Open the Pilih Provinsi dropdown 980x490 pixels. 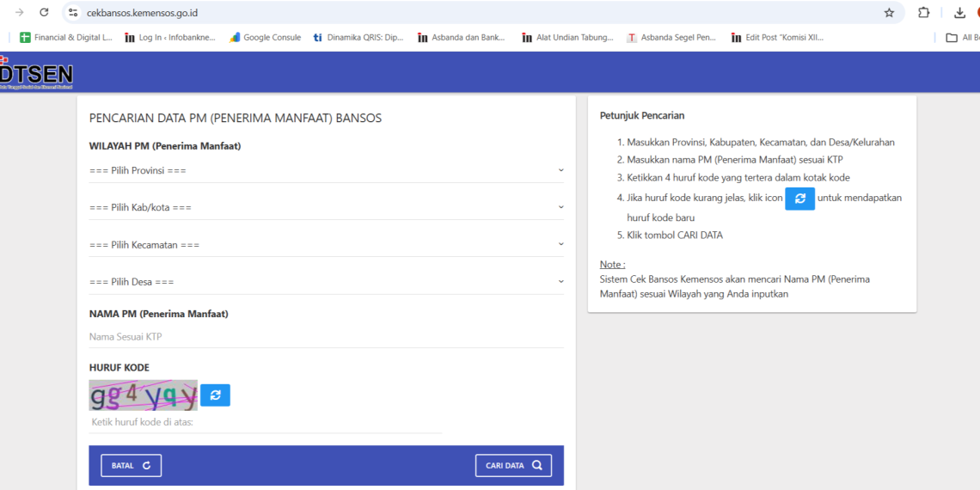pos(327,170)
